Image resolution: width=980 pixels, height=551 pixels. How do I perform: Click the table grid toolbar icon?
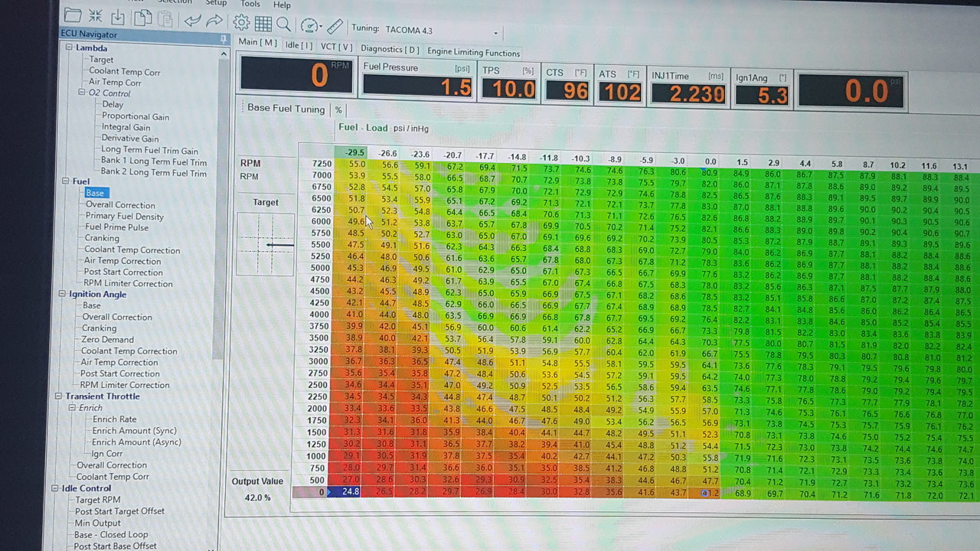pyautogui.click(x=263, y=23)
